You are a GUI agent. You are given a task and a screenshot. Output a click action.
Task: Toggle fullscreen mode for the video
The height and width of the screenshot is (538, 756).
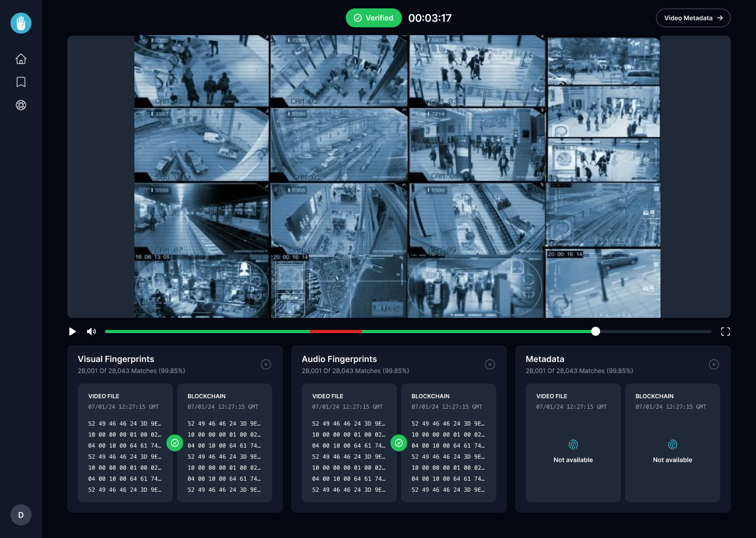(726, 332)
